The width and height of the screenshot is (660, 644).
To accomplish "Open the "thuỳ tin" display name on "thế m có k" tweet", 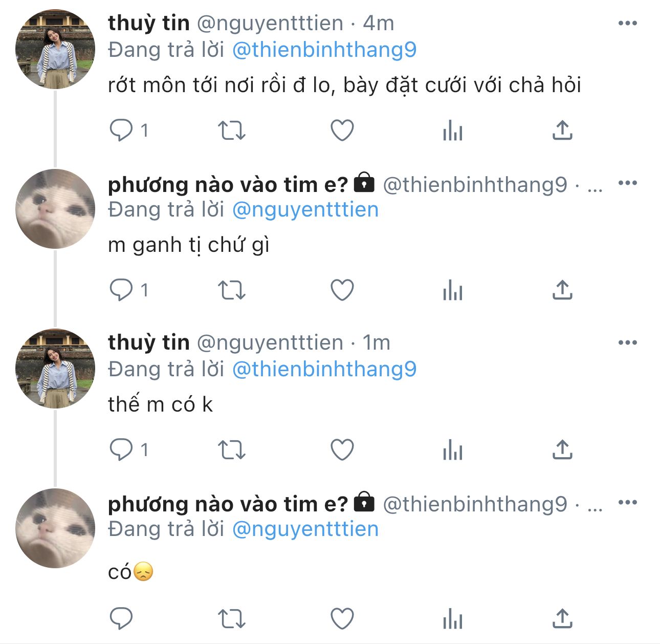I will 148,342.
